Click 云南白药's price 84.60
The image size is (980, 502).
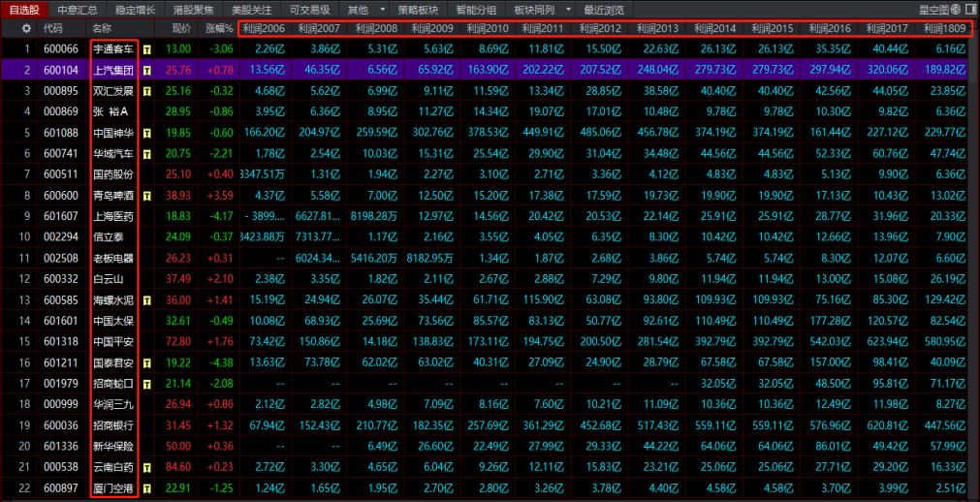178,468
